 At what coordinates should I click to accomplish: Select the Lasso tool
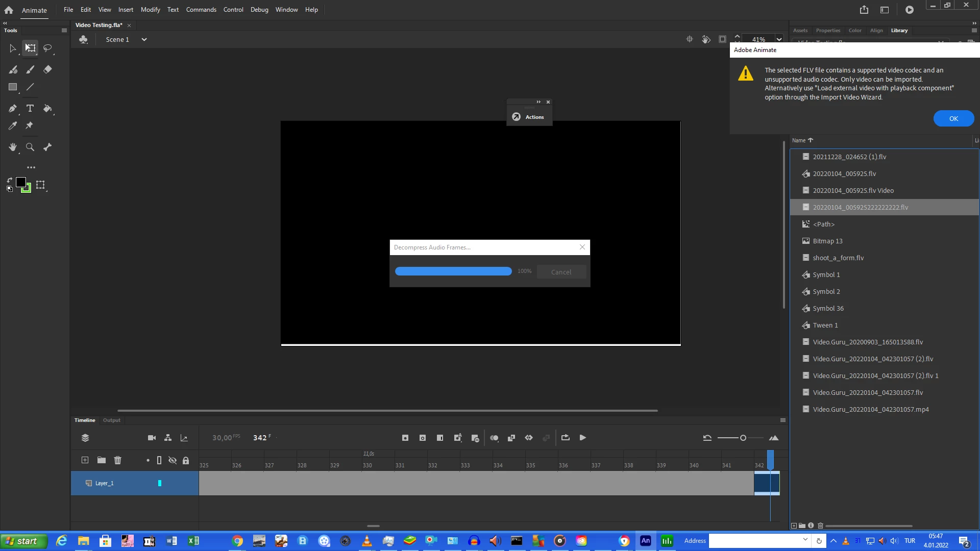pyautogui.click(x=47, y=48)
